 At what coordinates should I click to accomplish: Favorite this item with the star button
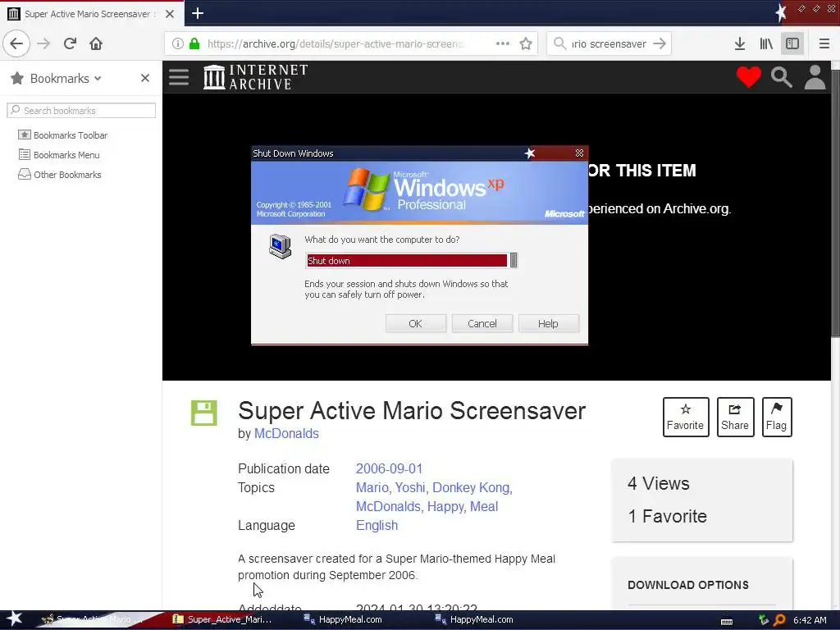pos(685,417)
